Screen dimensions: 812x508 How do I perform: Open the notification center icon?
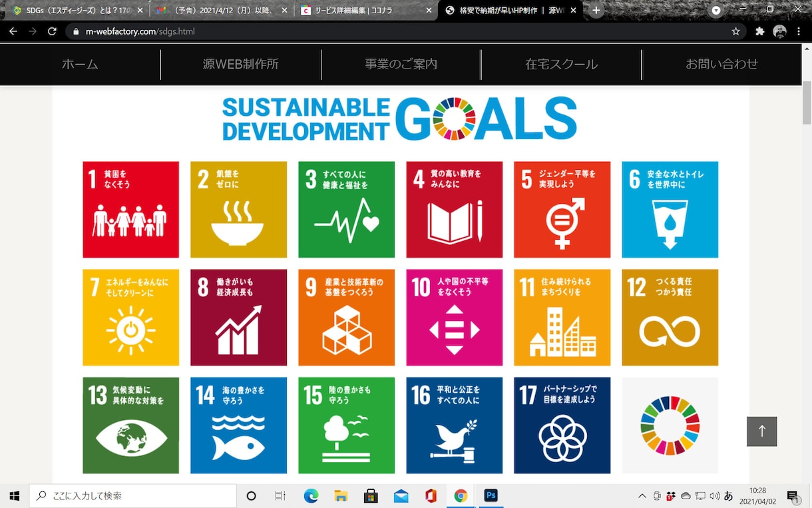[x=793, y=496]
